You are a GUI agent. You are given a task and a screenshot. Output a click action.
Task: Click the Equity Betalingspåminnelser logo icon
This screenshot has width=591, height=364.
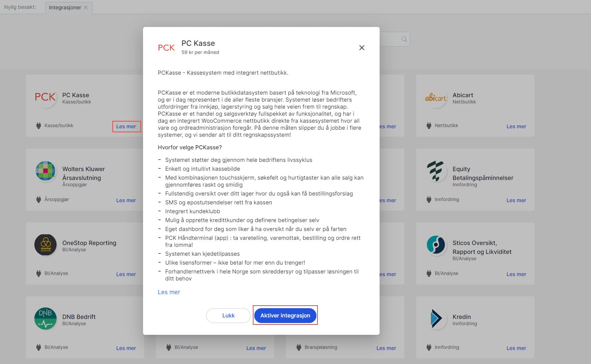436,171
